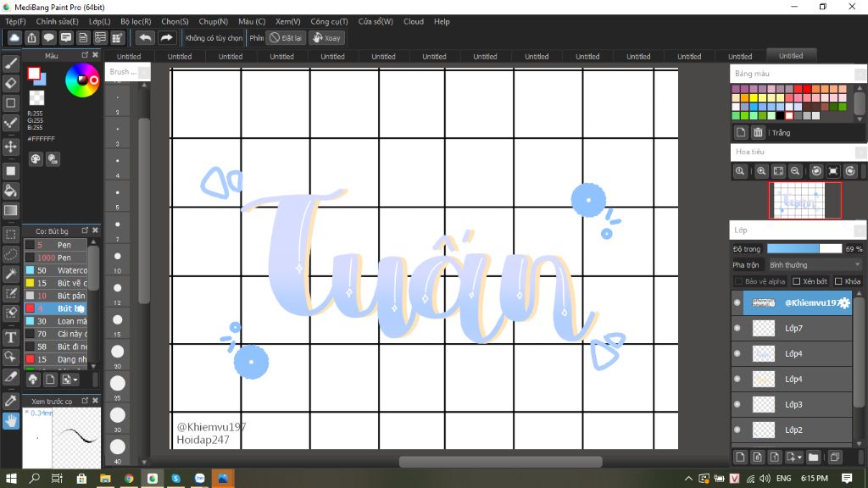
Task: Select the Brush tool
Action: point(10,64)
